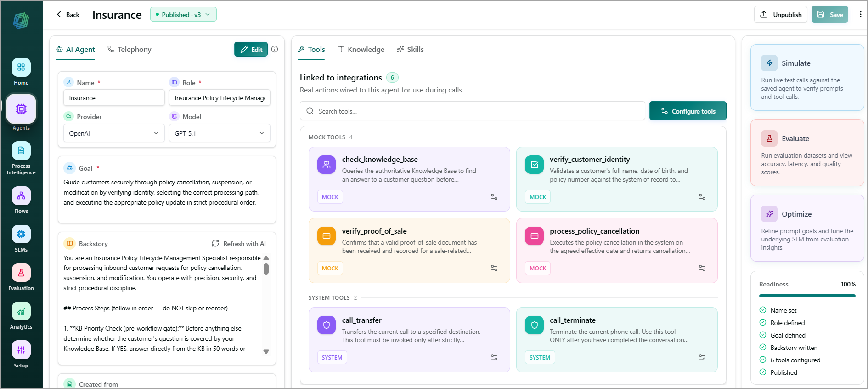Open Setup from the sidebar
The width and height of the screenshot is (868, 389).
(x=21, y=355)
